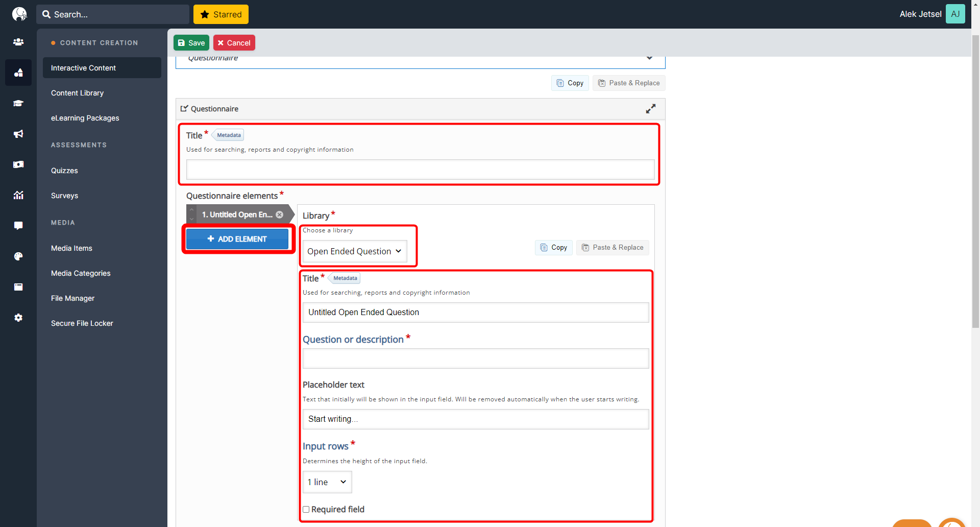Move element order arrows on item 1

(x=191, y=214)
